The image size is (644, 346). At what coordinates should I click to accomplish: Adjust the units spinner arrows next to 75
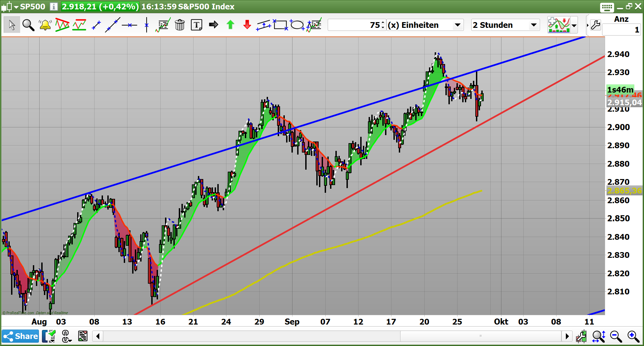(x=383, y=25)
